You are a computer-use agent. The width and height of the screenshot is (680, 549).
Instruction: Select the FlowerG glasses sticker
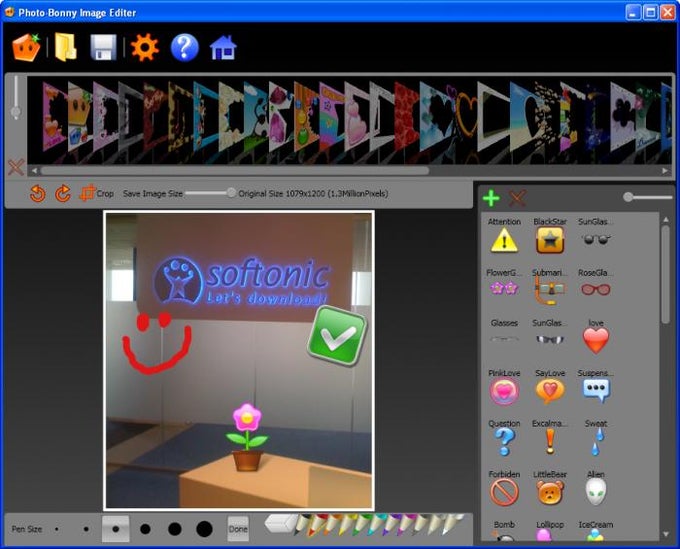504,282
